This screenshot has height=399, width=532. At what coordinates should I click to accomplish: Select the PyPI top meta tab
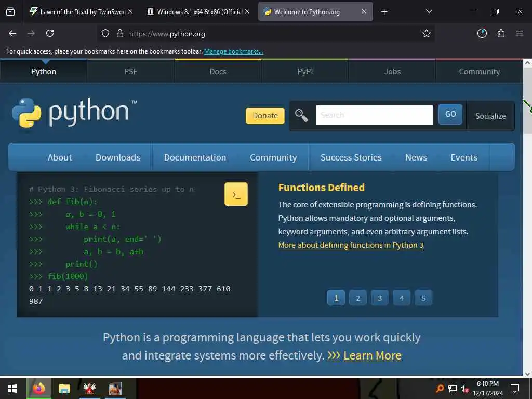[305, 72]
